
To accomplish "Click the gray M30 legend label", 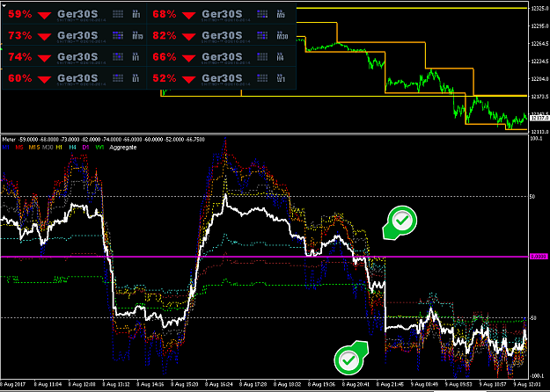I will pos(48,148).
